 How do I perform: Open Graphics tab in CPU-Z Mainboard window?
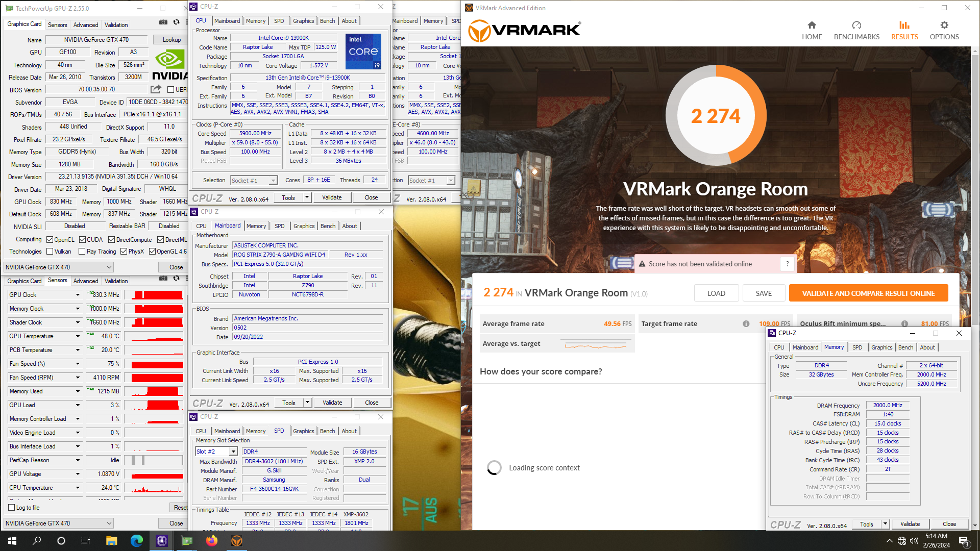coord(304,226)
